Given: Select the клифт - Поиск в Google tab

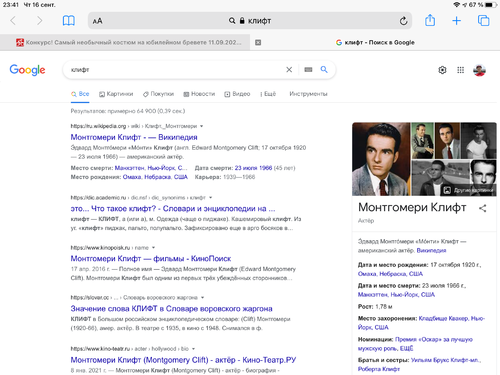Looking at the screenshot, I should point(375,42).
